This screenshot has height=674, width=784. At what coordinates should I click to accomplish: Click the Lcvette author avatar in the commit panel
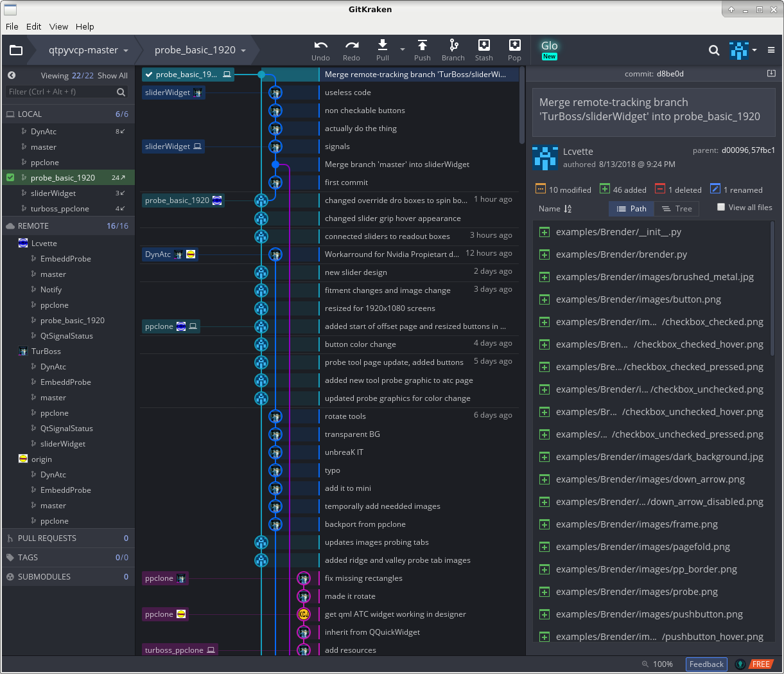(x=545, y=157)
